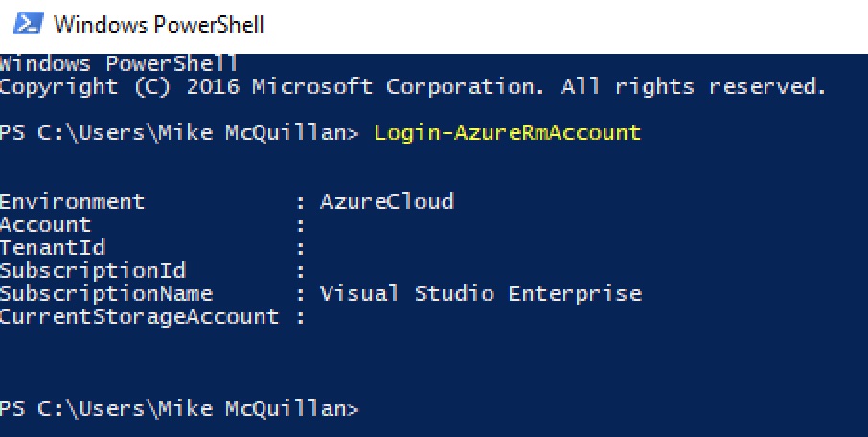Click the TenantId field label

click(x=53, y=247)
